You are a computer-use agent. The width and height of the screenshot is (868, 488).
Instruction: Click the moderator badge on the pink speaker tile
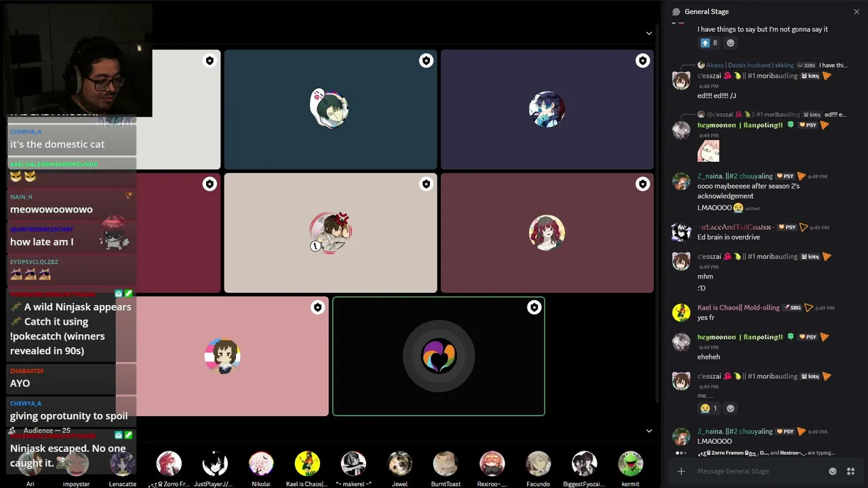[x=317, y=308]
